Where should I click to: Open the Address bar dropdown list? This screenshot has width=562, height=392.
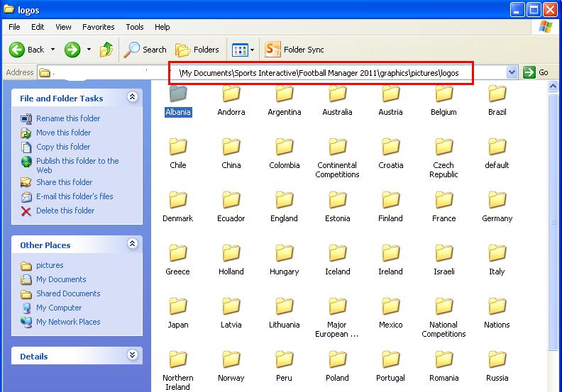pyautogui.click(x=512, y=72)
